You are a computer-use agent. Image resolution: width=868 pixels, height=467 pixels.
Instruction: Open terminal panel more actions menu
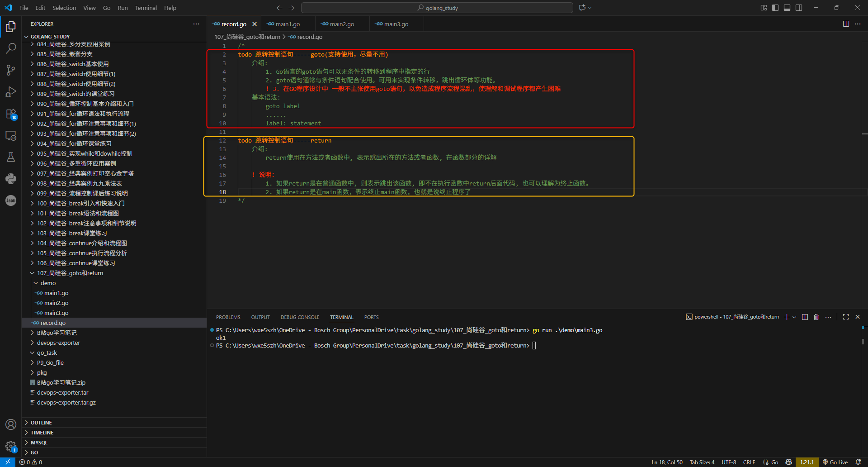(828, 317)
